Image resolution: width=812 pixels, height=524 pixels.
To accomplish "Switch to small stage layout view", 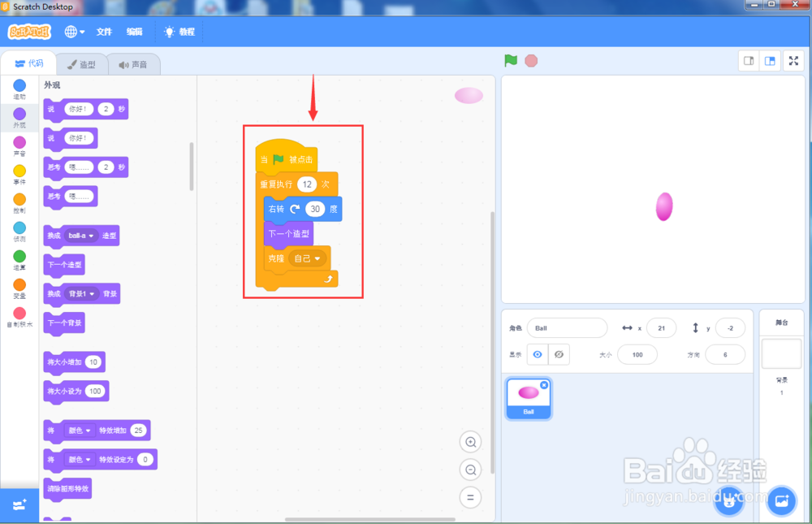I will pyautogui.click(x=748, y=60).
